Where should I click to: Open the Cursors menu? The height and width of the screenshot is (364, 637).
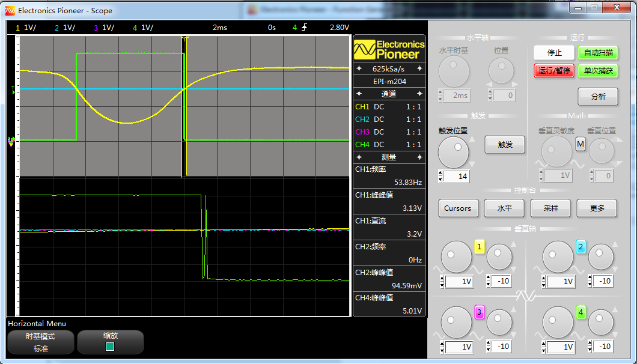(x=459, y=208)
